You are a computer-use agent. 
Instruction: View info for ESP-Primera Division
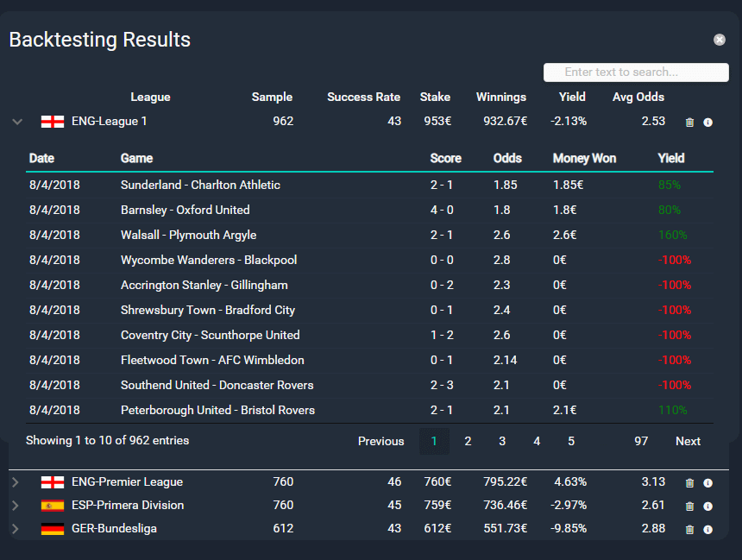tap(707, 506)
